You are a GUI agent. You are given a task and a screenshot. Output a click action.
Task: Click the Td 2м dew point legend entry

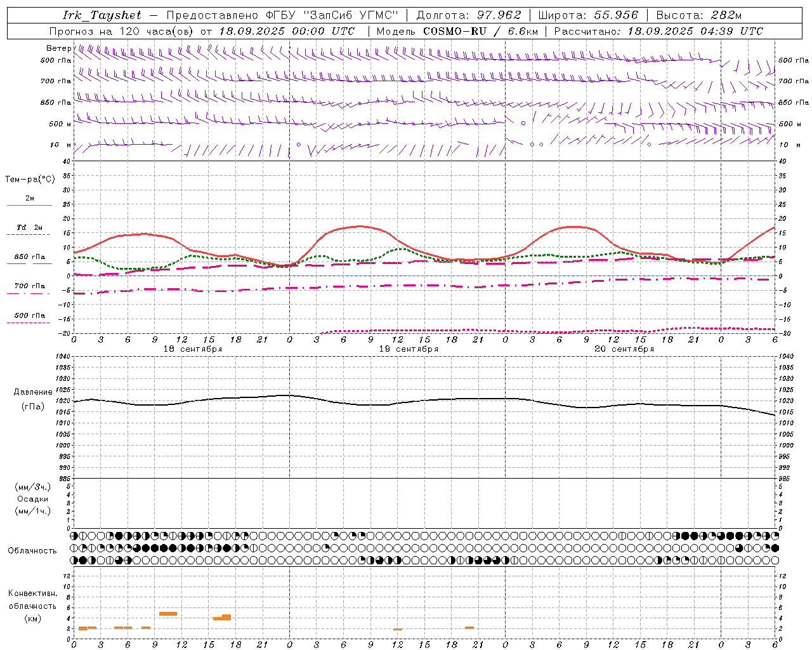(x=30, y=227)
